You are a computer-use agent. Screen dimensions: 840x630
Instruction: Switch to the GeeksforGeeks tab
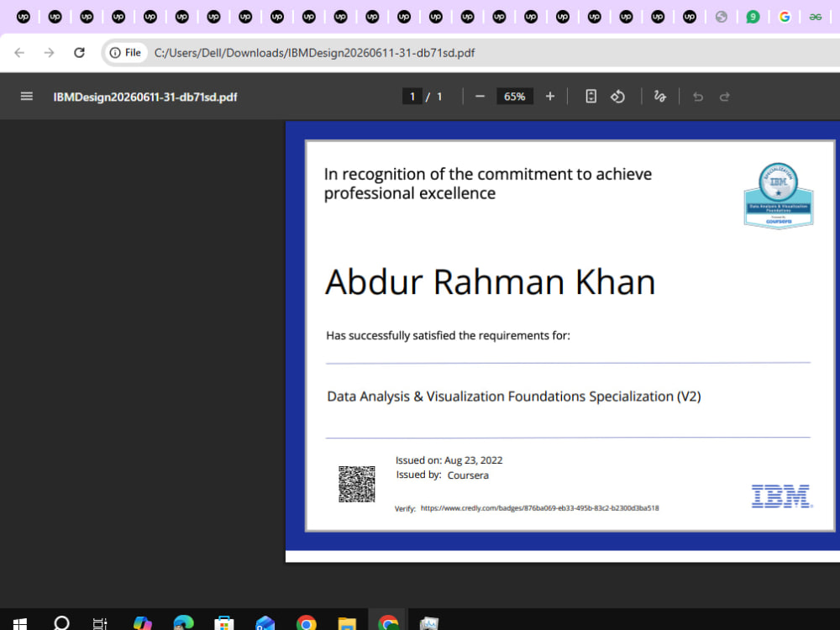pyautogui.click(x=816, y=17)
